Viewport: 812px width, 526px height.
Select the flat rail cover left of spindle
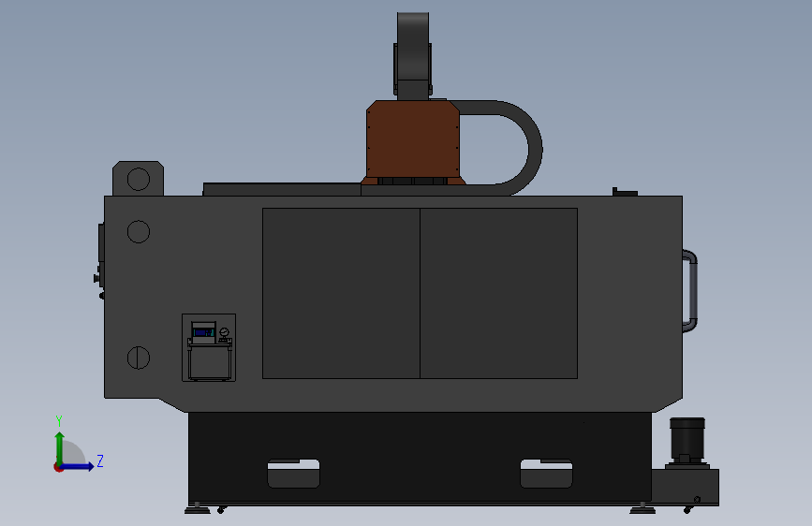pos(282,189)
